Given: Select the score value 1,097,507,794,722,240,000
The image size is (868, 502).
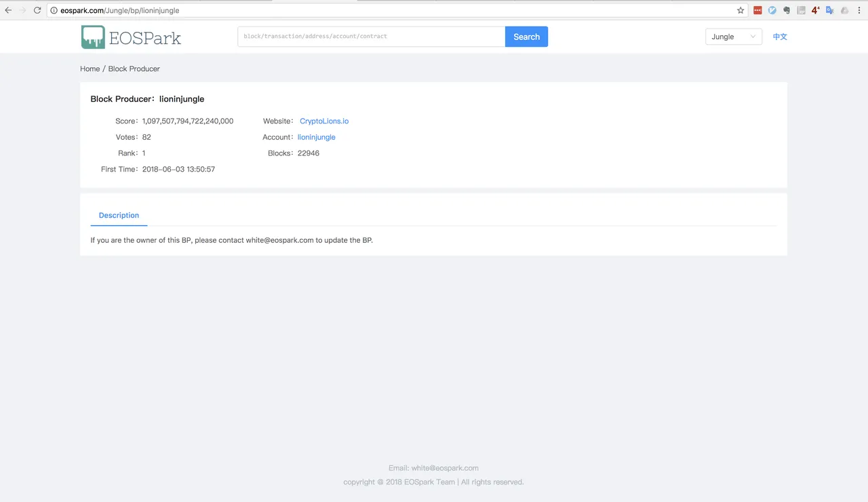Looking at the screenshot, I should click(188, 121).
